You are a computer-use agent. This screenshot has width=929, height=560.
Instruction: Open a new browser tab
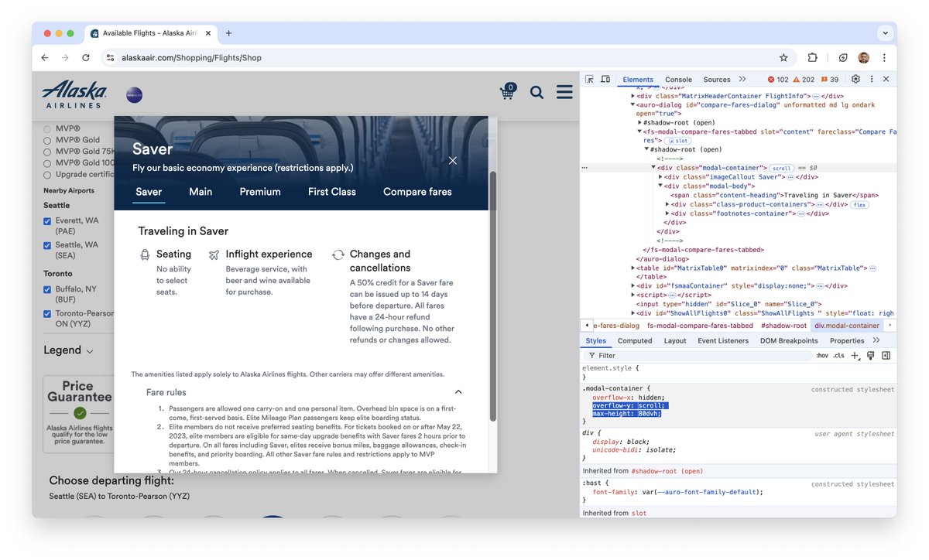(228, 33)
